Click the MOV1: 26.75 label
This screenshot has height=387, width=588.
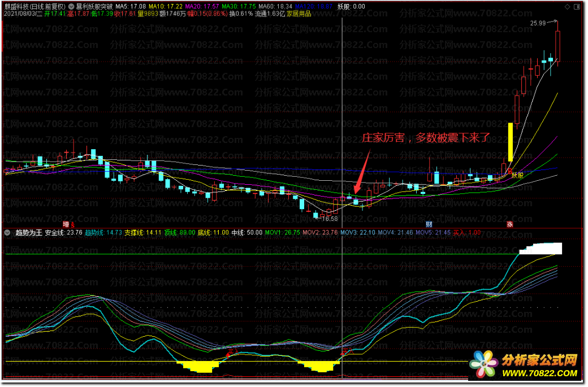click(x=283, y=233)
